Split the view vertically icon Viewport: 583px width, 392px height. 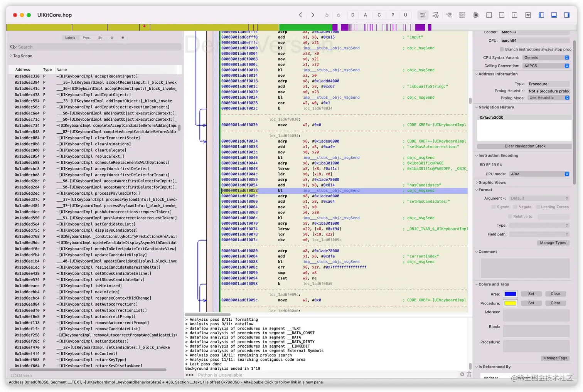click(x=489, y=15)
